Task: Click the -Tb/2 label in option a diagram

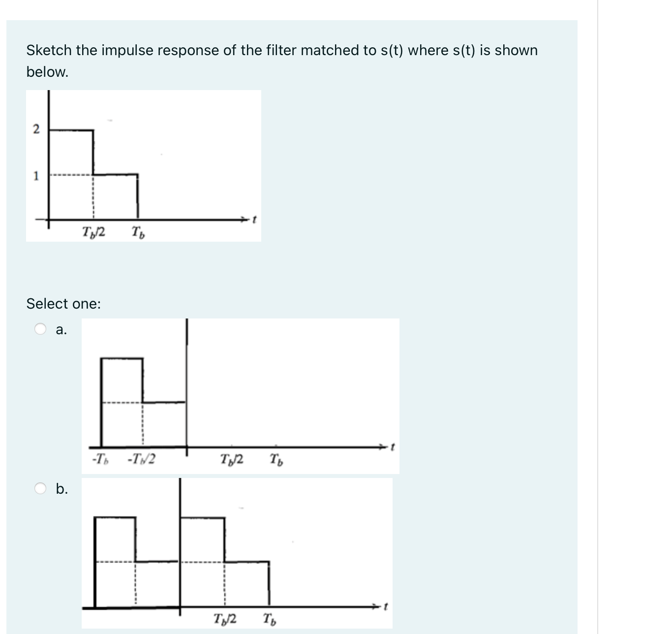Action: pos(141,459)
